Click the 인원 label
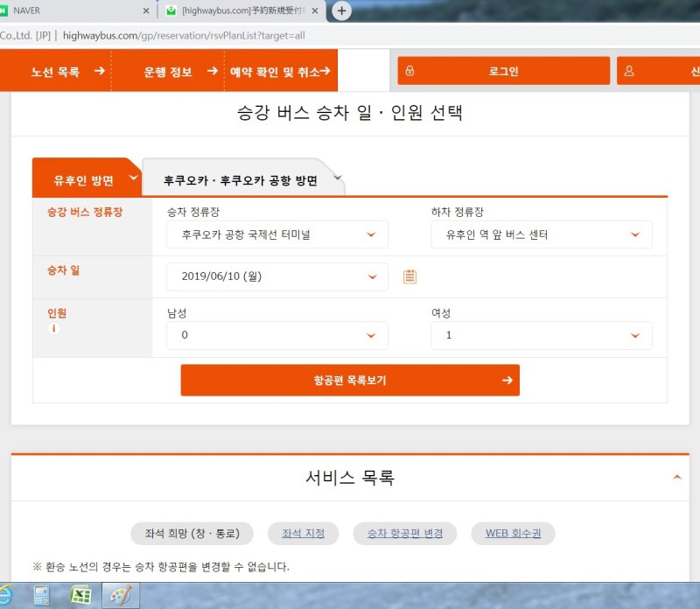The height and width of the screenshot is (609, 700). click(x=57, y=313)
